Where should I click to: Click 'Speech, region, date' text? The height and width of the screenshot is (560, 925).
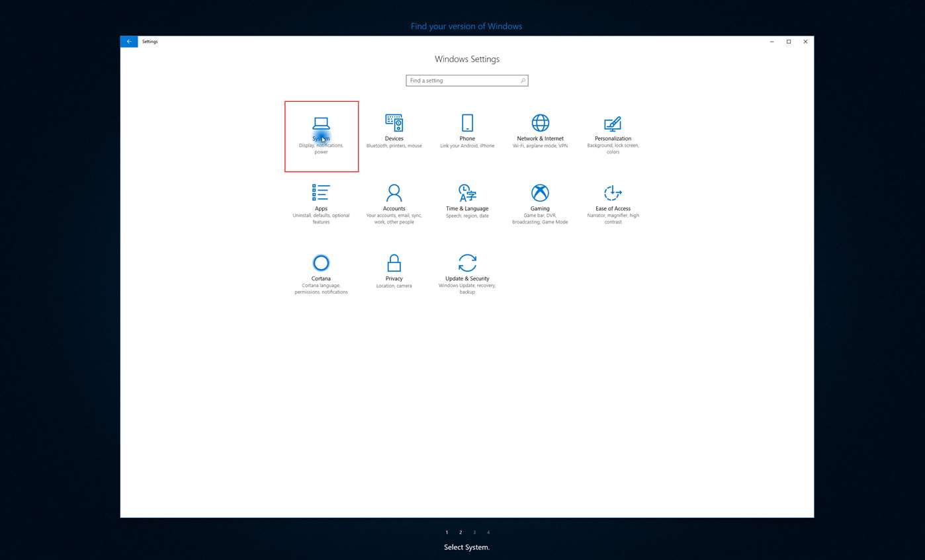[467, 216]
